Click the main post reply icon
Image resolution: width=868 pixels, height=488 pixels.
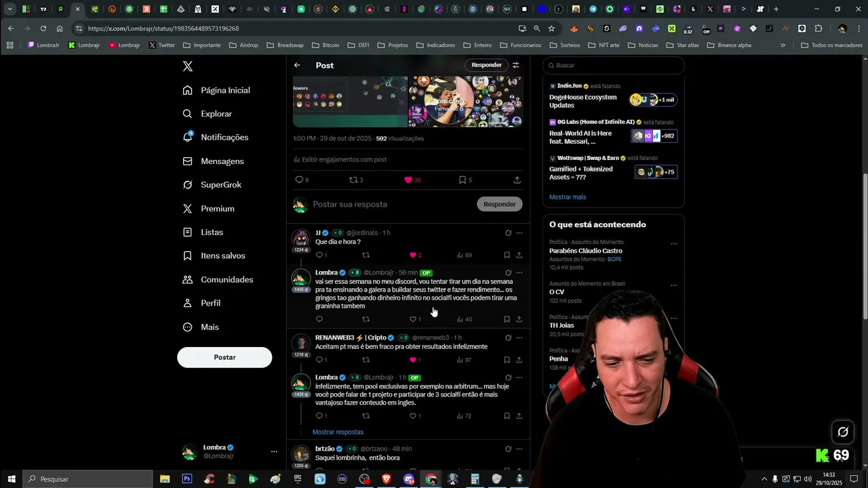pos(299,180)
